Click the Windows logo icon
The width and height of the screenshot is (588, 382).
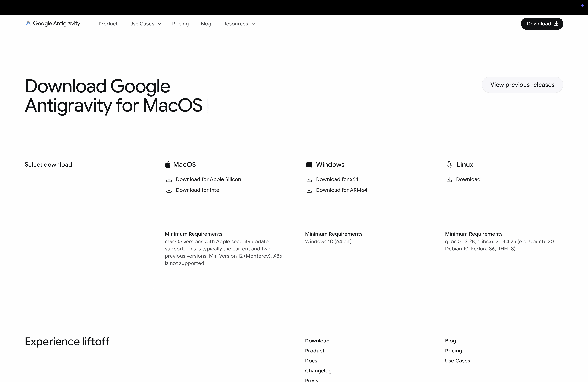tap(309, 165)
